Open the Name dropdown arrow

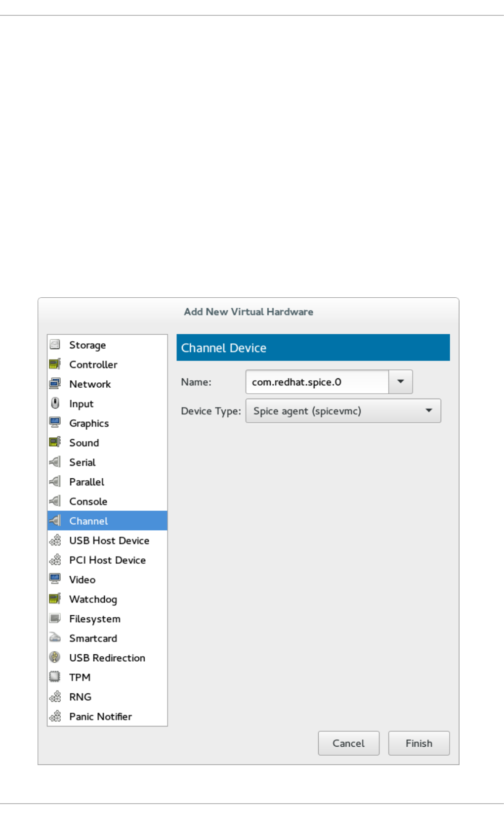tap(401, 382)
